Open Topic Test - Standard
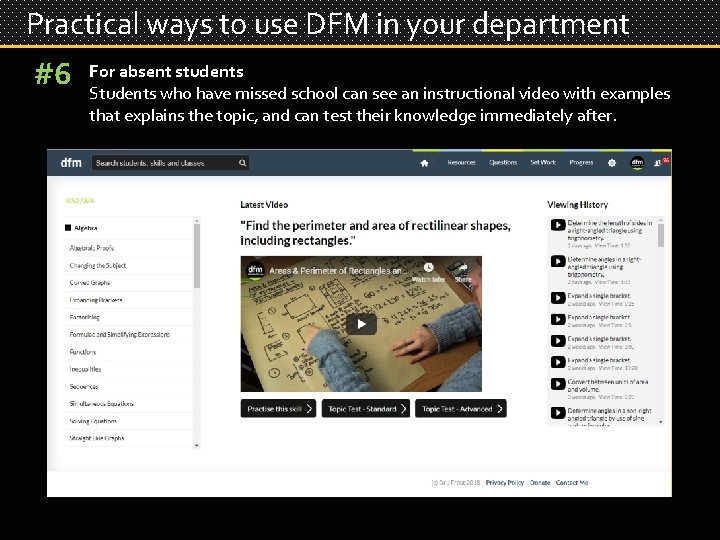The width and height of the screenshot is (720, 540). 366,409
